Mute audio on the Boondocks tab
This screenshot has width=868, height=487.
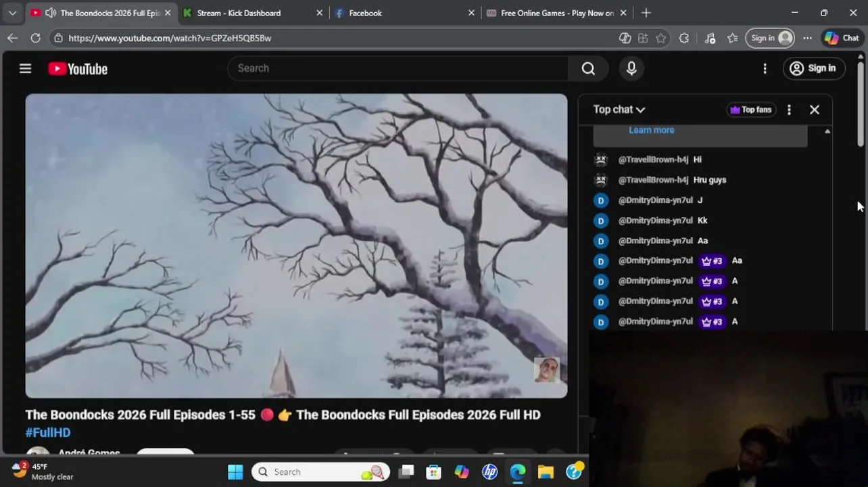click(50, 13)
